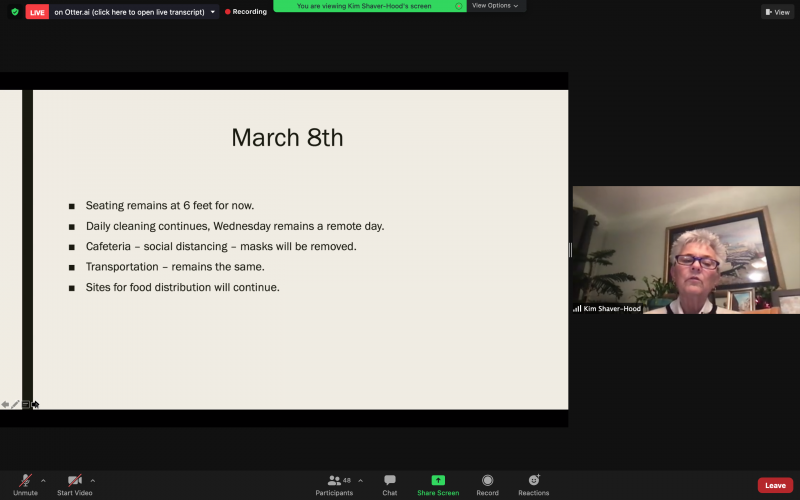Click Kim Shaver-Hood's video thumbnail

point(686,249)
